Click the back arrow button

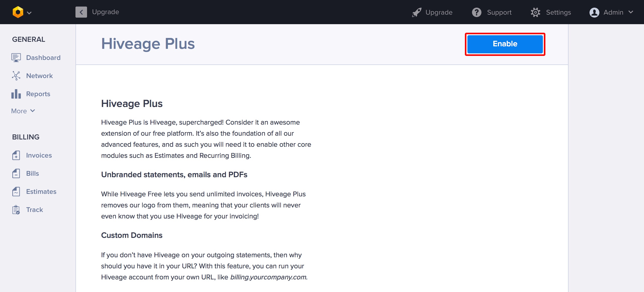81,12
